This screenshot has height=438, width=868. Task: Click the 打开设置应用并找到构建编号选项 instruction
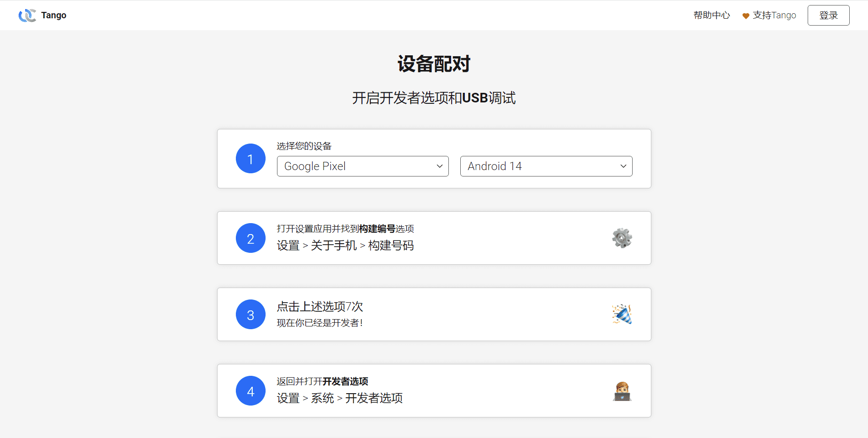[x=345, y=229]
